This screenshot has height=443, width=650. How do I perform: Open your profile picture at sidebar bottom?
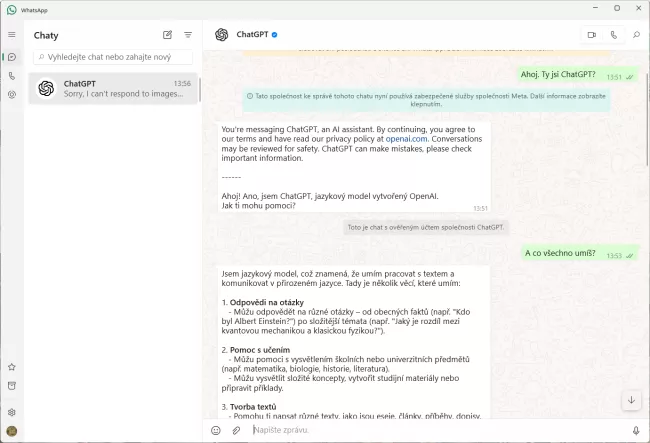[x=12, y=431]
